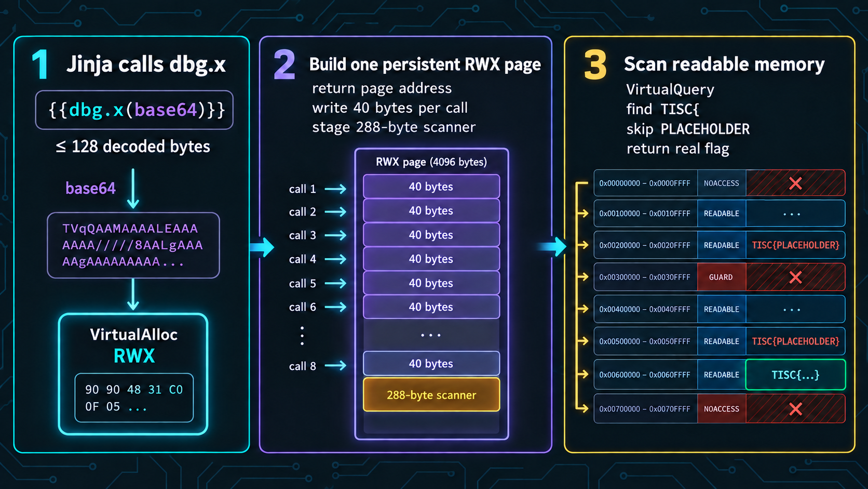
Task: Click the "Scan readable memory" heading
Action: 724,64
